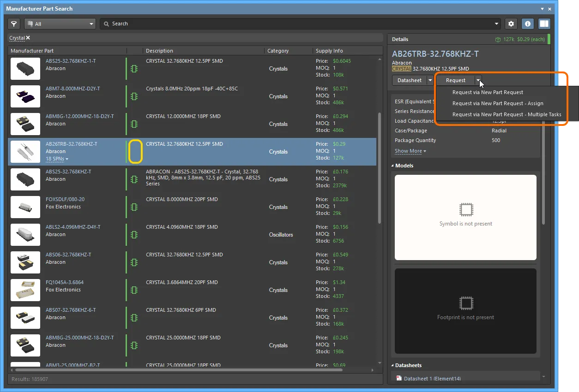Click the component icon for ABM8G-25.000MHZ-18-D2Y-T

(x=134, y=345)
